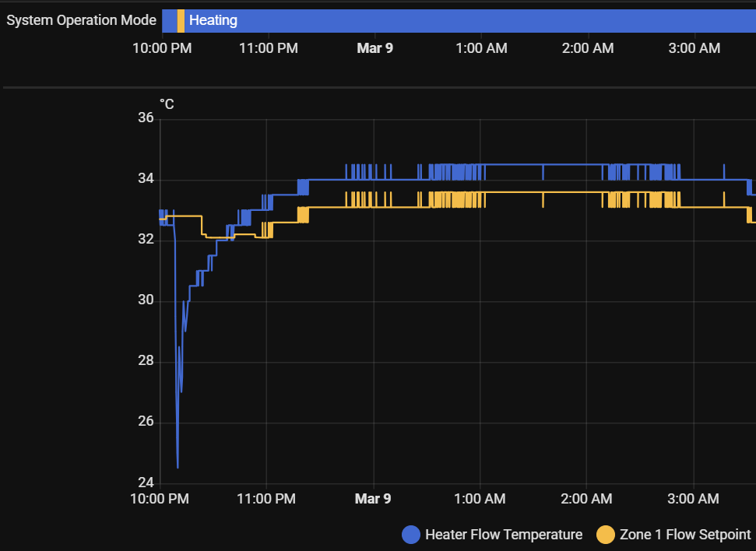
Task: Click the yellow Zone 1 Flow Setpoint legend circle
Action: (605, 535)
